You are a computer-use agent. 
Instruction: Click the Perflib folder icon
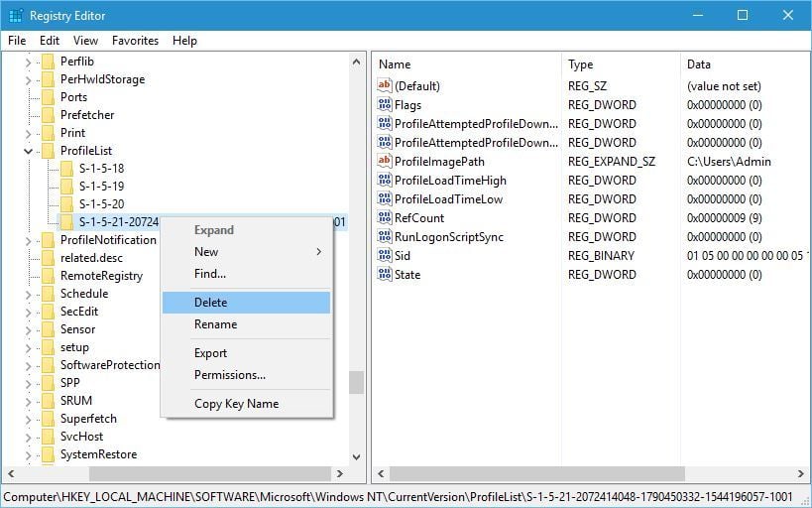(x=49, y=62)
